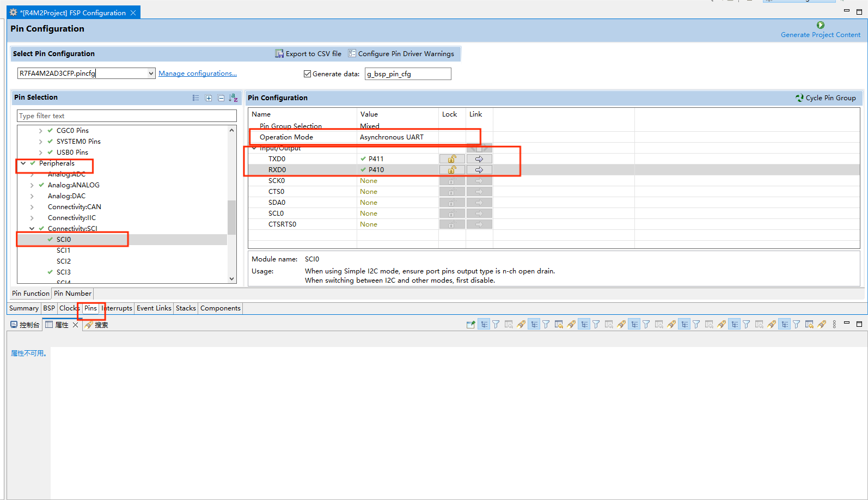Screen dimensions: 868x500
Task: Click the Asynchronous UART operation mode value
Action: coord(392,137)
